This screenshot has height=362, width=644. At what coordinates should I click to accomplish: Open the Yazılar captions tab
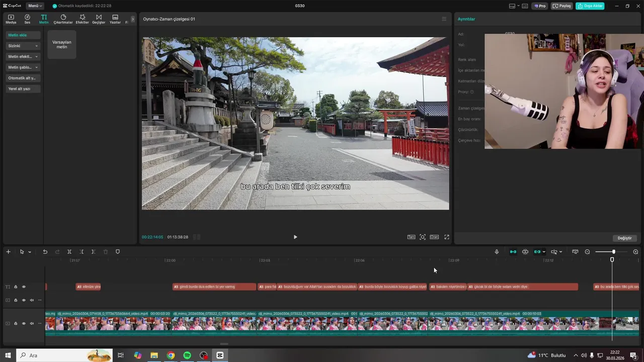[x=115, y=19]
